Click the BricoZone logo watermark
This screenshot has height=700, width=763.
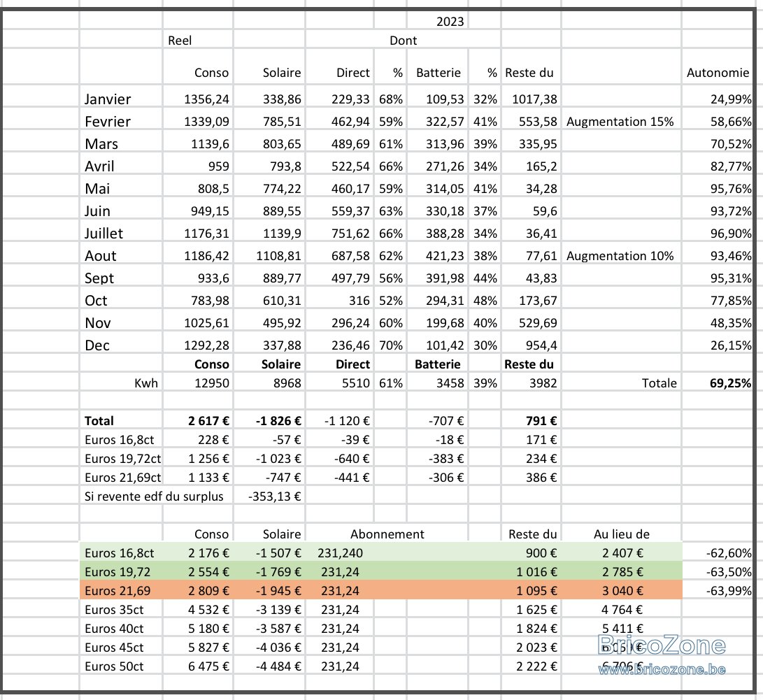662,645
